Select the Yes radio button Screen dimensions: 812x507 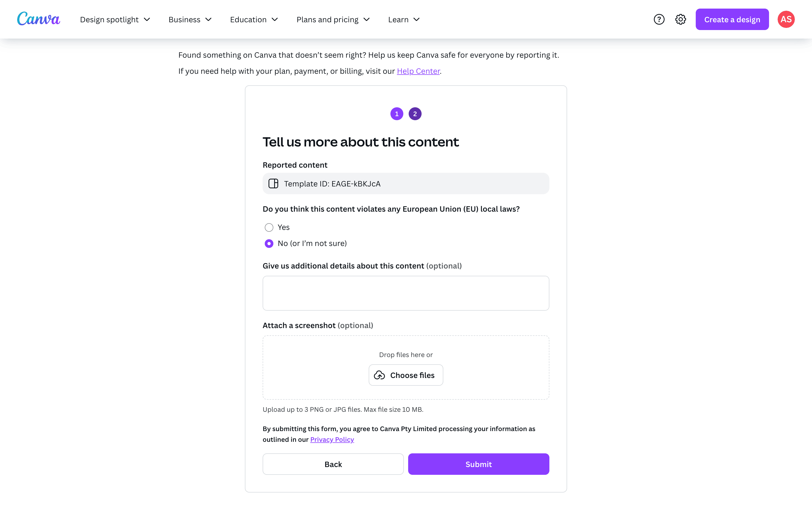[x=269, y=227]
